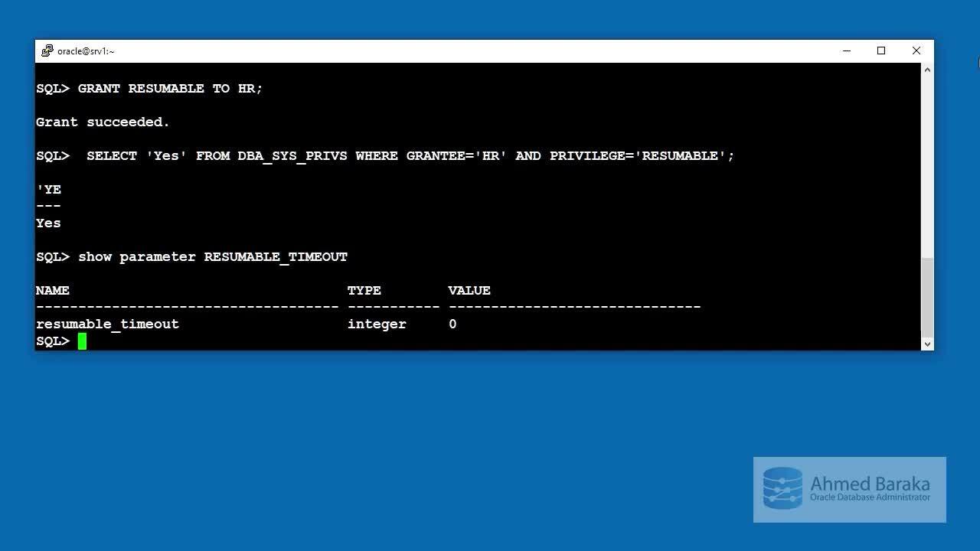The height and width of the screenshot is (551, 980).
Task: Click the resumable_timeout parameter name
Action: tap(107, 324)
